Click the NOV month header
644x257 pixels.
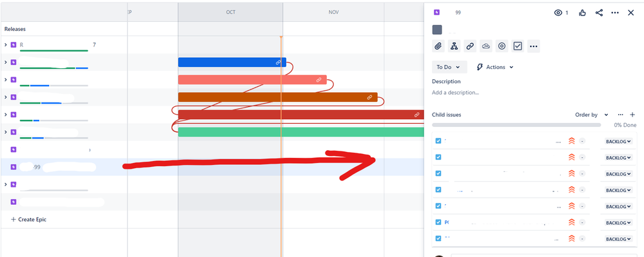[333, 12]
